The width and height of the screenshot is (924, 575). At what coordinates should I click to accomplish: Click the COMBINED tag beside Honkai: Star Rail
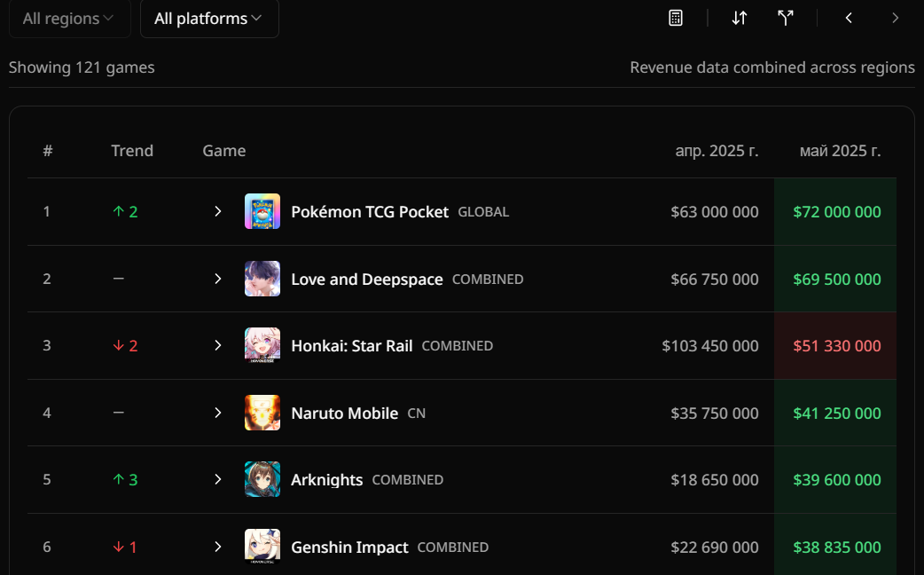coord(458,346)
